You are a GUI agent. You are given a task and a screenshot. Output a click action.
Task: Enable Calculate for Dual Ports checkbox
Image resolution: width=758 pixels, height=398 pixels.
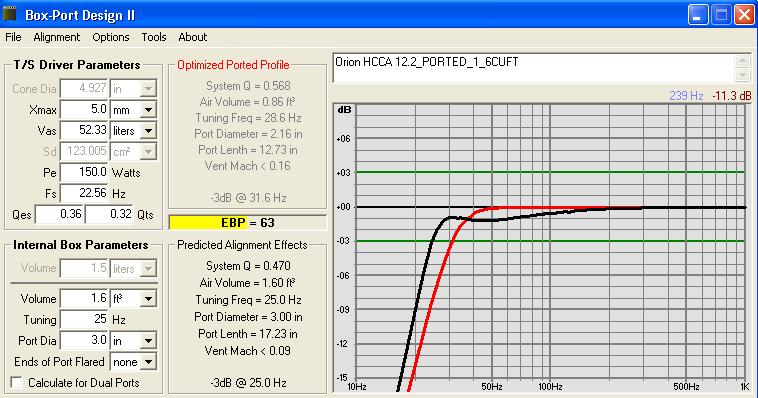click(17, 383)
